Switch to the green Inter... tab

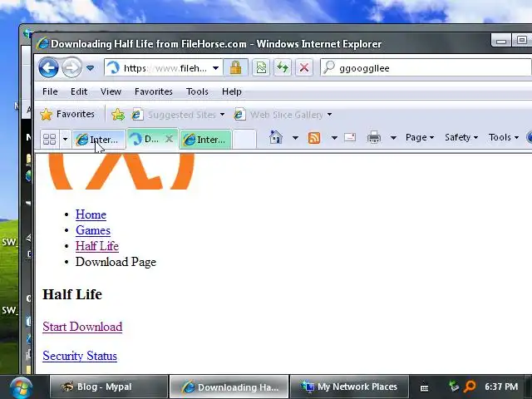pos(205,139)
